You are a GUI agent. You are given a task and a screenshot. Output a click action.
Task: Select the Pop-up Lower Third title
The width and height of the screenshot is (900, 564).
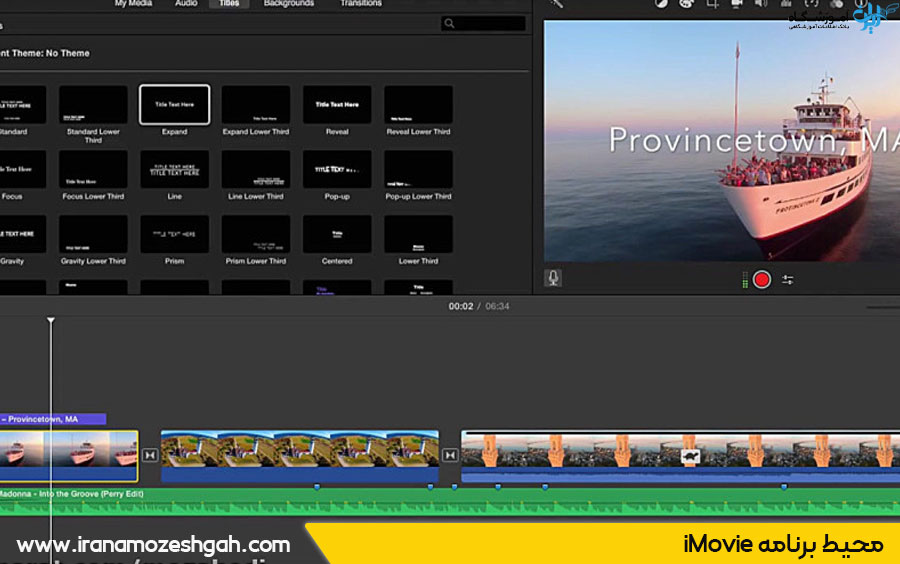tap(418, 170)
